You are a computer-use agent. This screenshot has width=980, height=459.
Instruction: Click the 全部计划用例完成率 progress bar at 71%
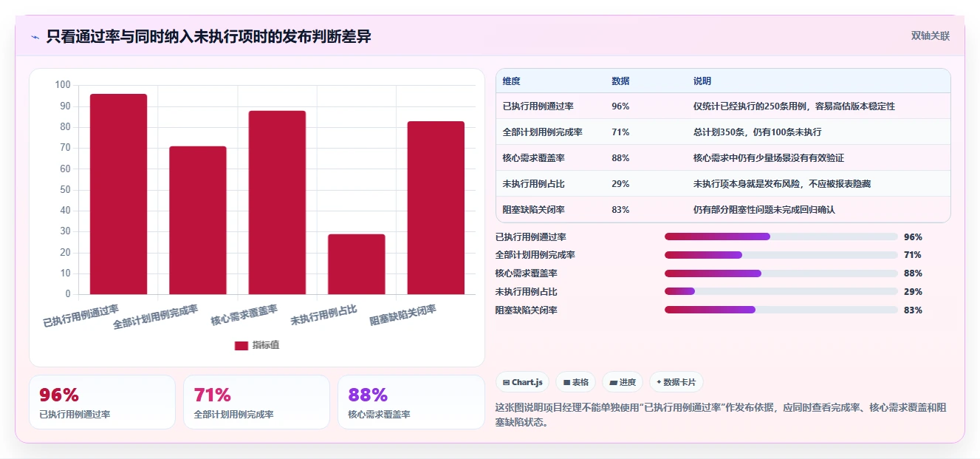click(x=781, y=255)
